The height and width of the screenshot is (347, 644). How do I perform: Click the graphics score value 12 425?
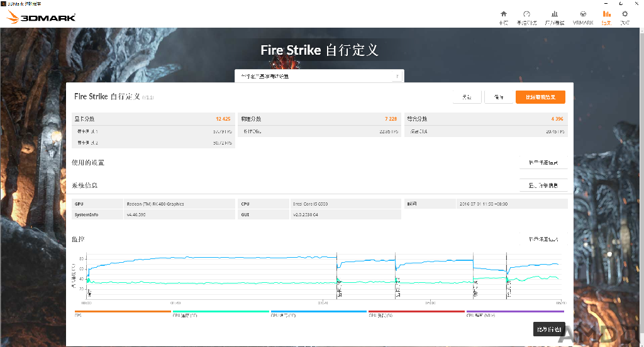coord(223,119)
